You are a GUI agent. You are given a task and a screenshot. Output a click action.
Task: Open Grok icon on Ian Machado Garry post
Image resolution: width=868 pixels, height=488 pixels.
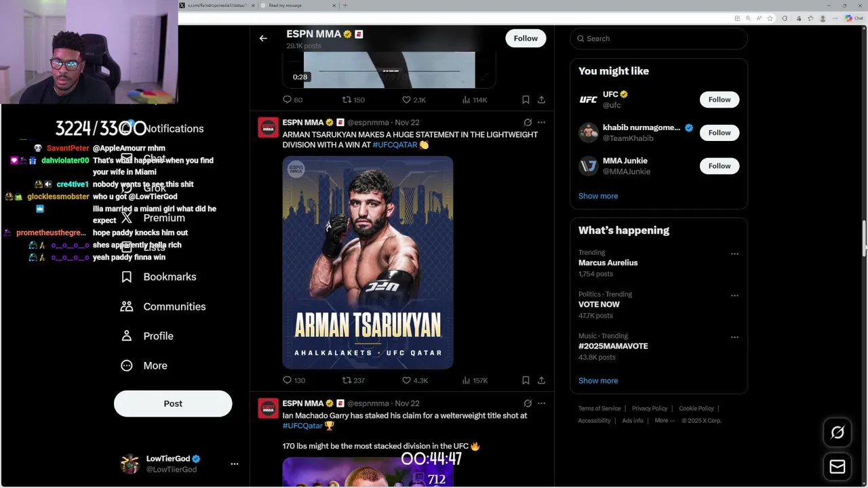[528, 403]
